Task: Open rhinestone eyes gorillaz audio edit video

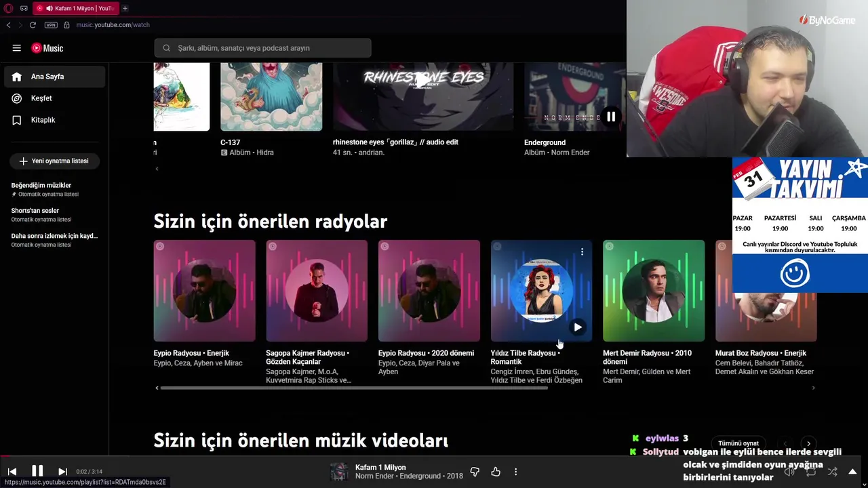Action: [x=423, y=96]
